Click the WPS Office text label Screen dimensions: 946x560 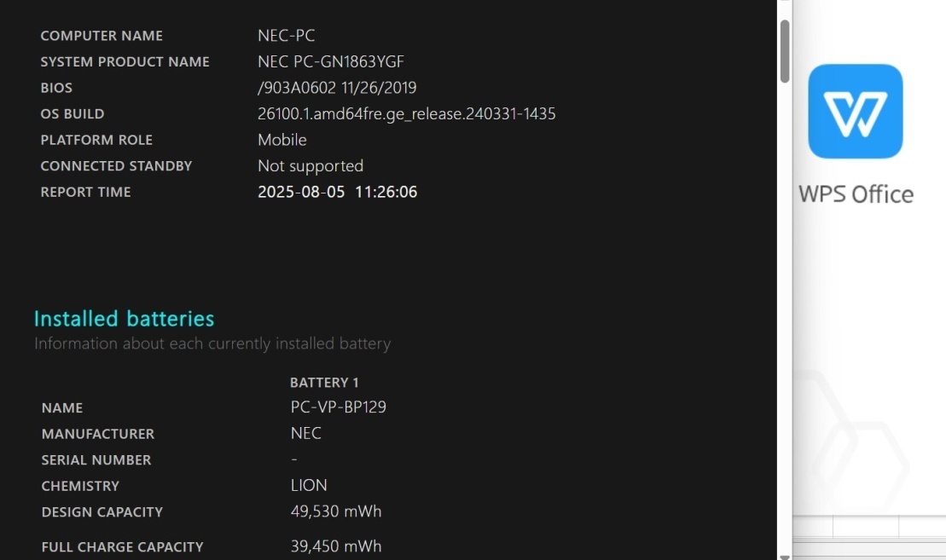coord(856,194)
